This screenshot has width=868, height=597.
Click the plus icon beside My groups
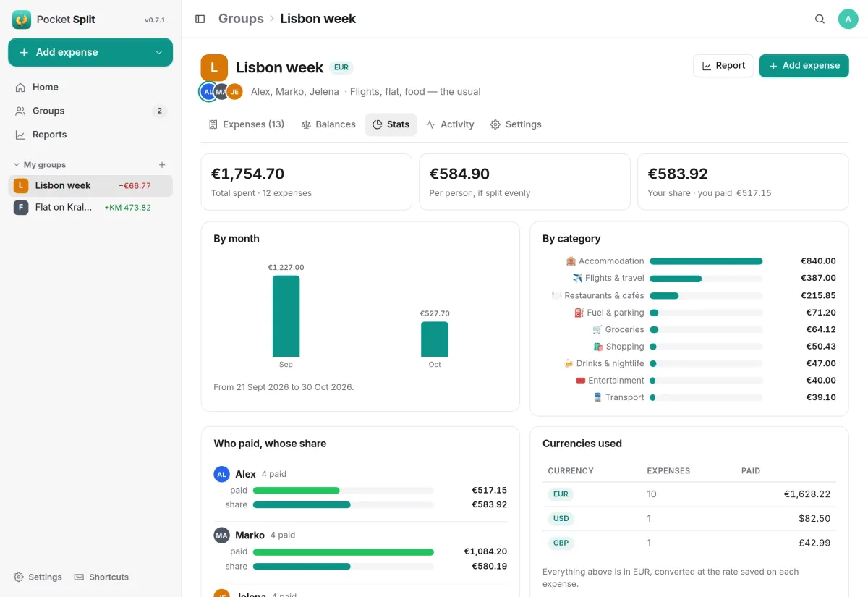[162, 165]
